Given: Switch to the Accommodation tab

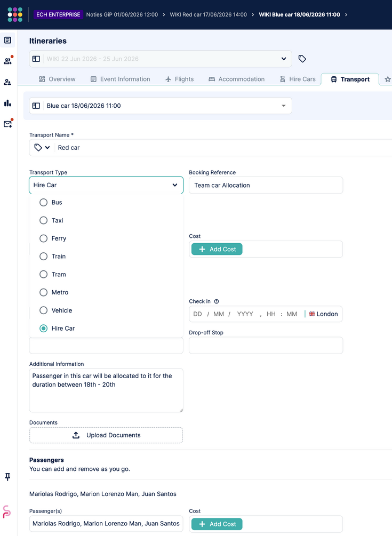Looking at the screenshot, I should point(236,79).
